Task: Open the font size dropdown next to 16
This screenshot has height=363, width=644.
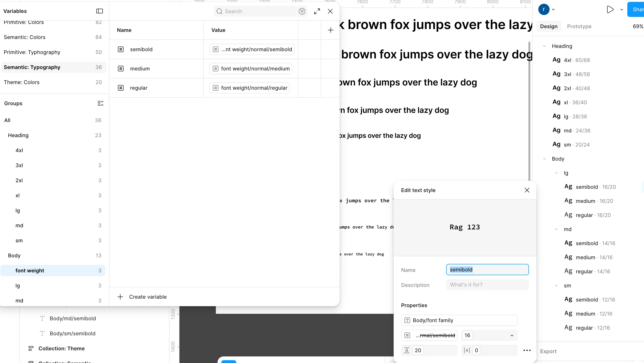Action: click(x=512, y=335)
